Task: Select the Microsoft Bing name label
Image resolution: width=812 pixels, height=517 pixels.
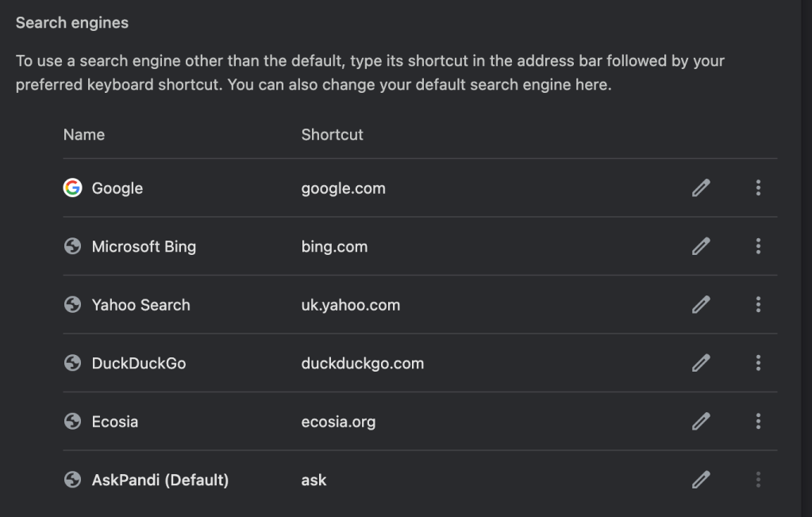Action: pyautogui.click(x=144, y=246)
